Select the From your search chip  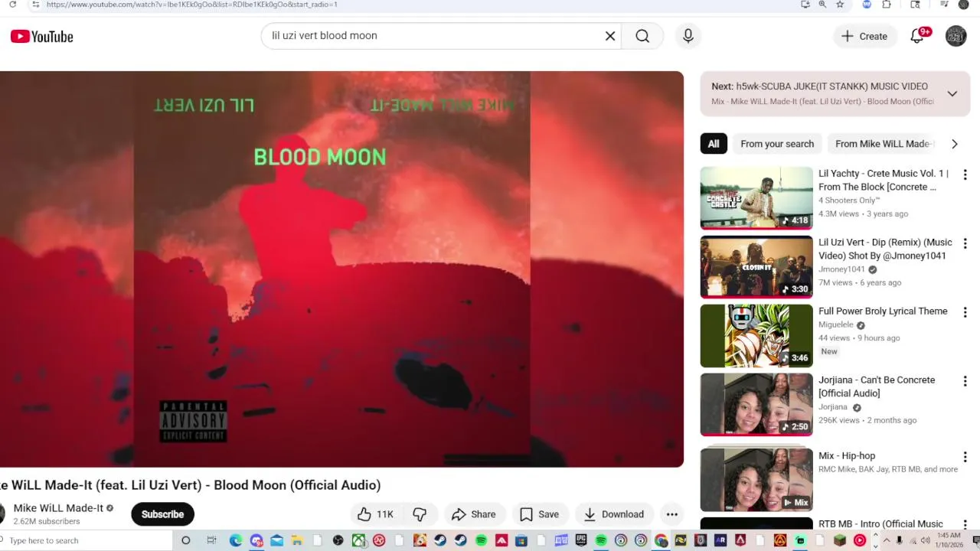coord(777,144)
